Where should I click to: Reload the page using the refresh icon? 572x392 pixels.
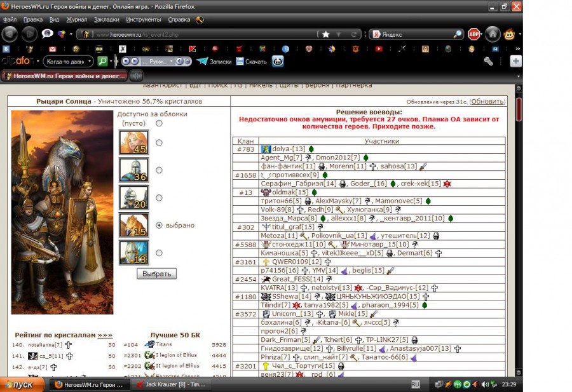point(353,34)
